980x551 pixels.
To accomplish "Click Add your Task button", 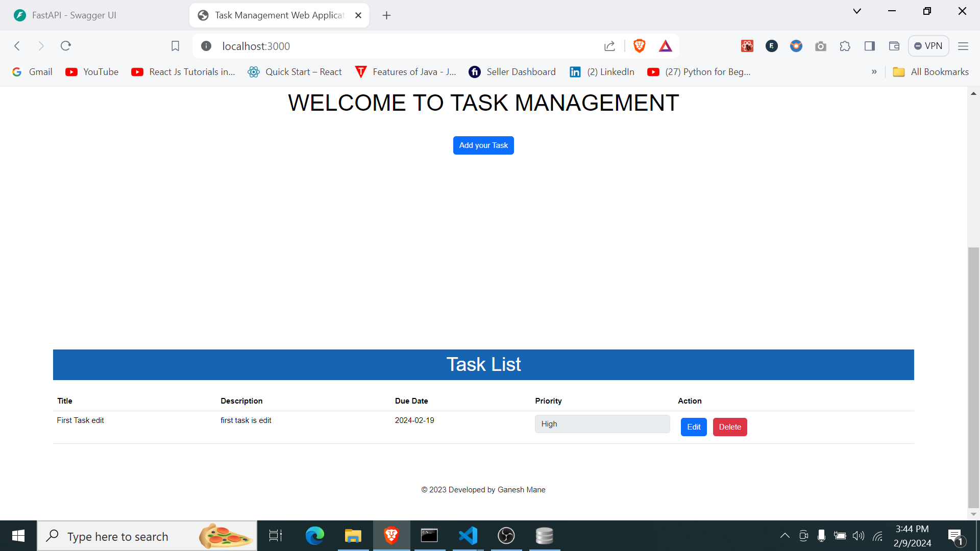I will point(483,145).
